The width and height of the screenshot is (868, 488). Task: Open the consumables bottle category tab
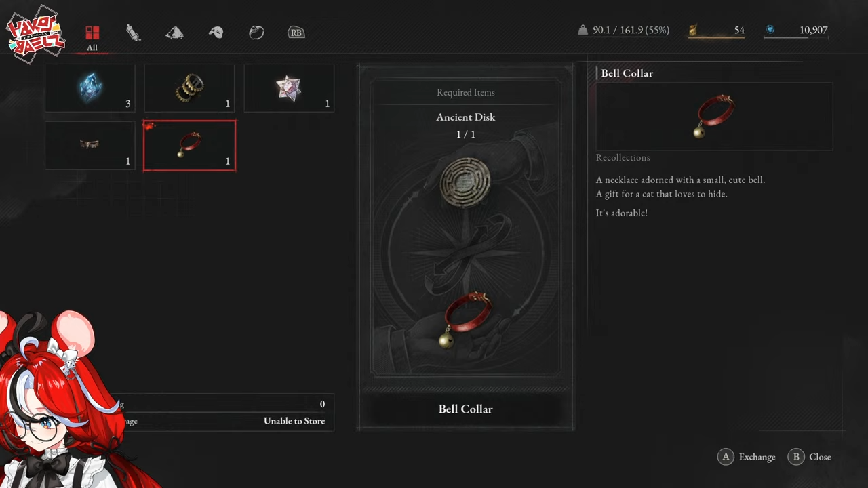click(134, 33)
